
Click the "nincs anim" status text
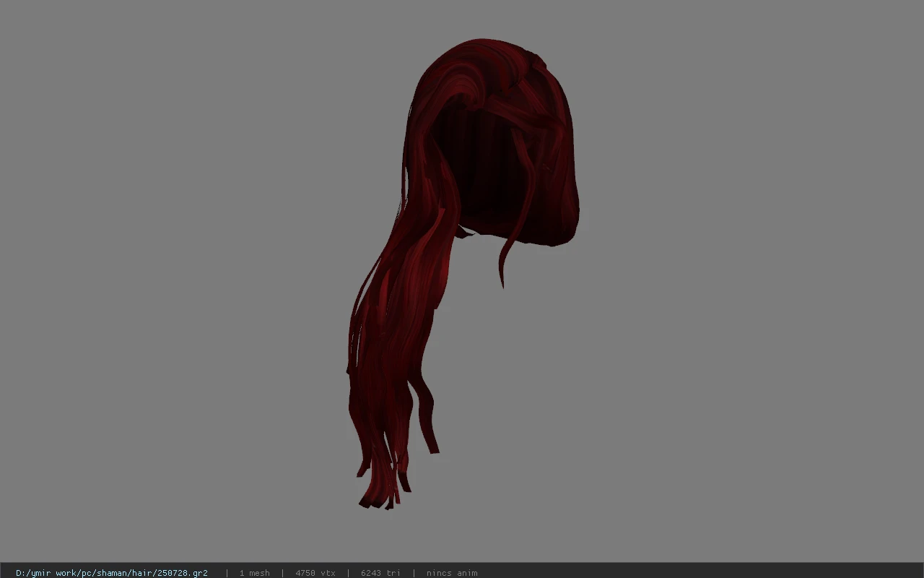[452, 573]
